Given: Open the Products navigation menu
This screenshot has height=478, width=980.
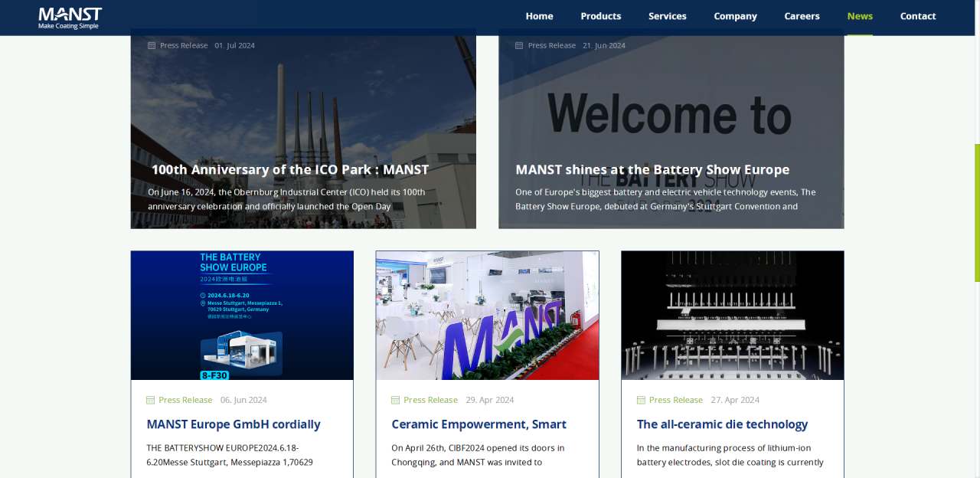Looking at the screenshot, I should (x=600, y=16).
